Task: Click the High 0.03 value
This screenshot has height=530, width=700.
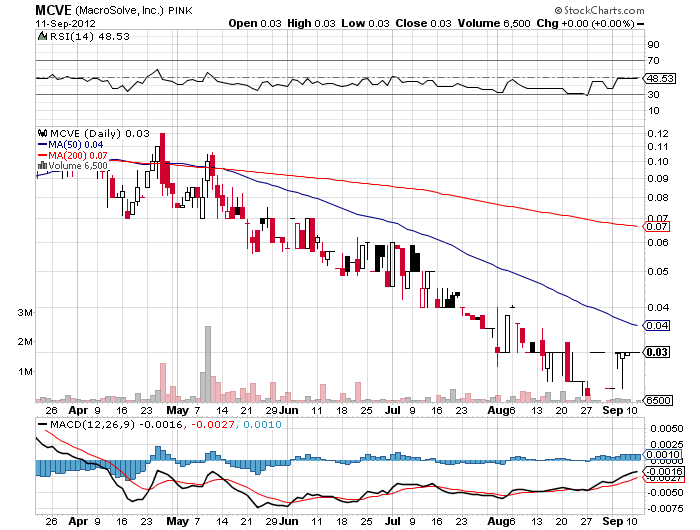Action: [x=311, y=23]
